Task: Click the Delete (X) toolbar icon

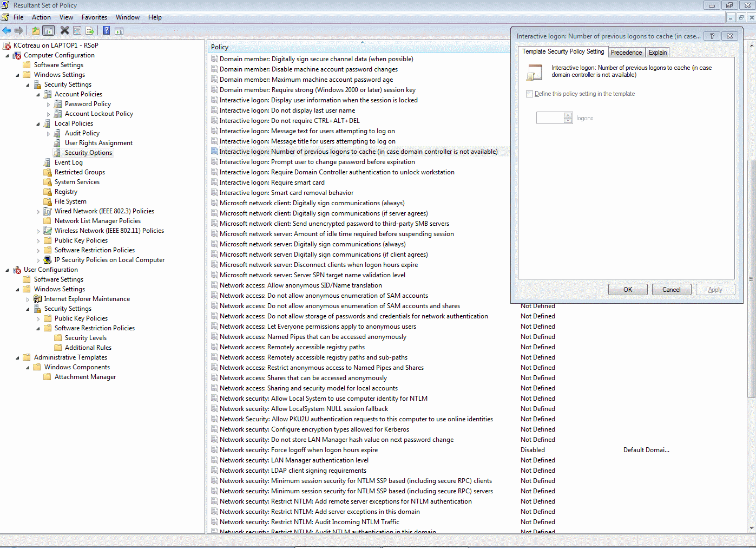Action: (65, 30)
